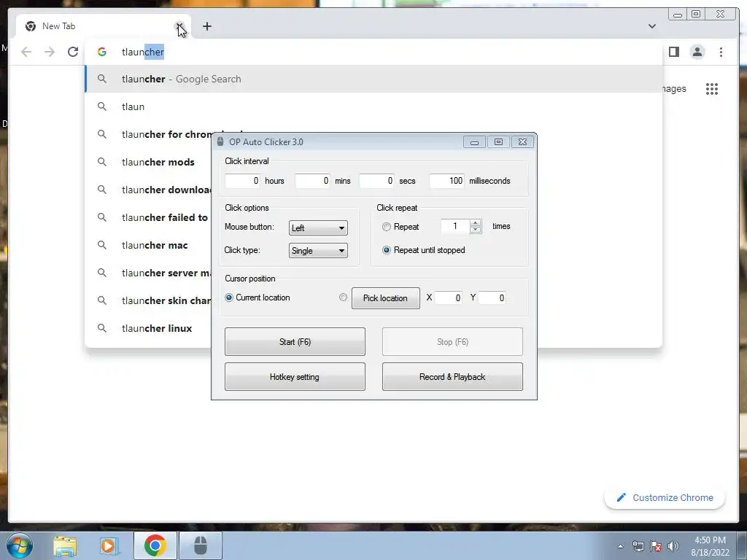The image size is (747, 560).
Task: Click the repeat times number field
Action: [x=455, y=226]
